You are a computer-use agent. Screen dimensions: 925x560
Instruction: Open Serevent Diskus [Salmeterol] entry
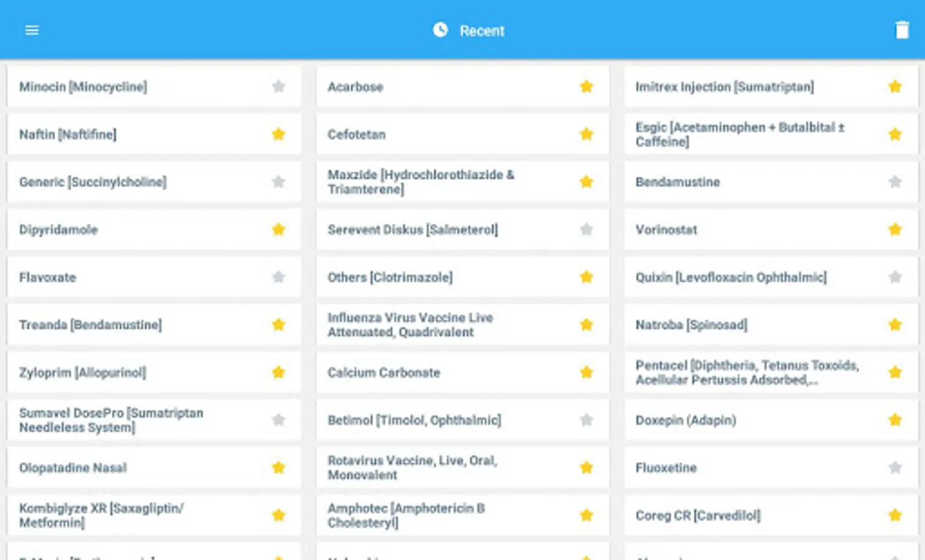463,229
